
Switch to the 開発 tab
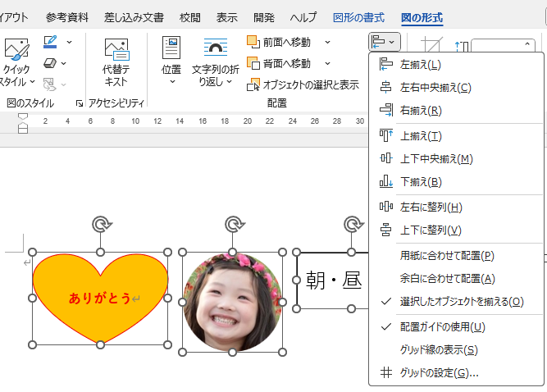pyautogui.click(x=264, y=17)
